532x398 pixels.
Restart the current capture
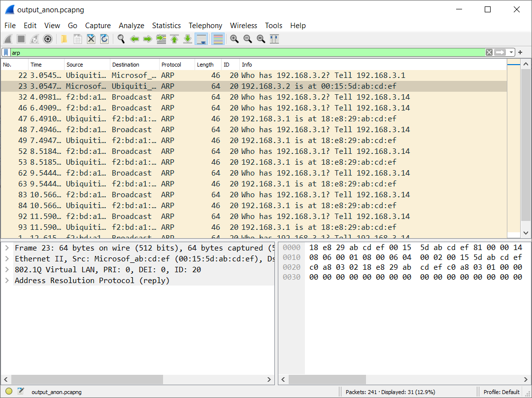tap(34, 39)
